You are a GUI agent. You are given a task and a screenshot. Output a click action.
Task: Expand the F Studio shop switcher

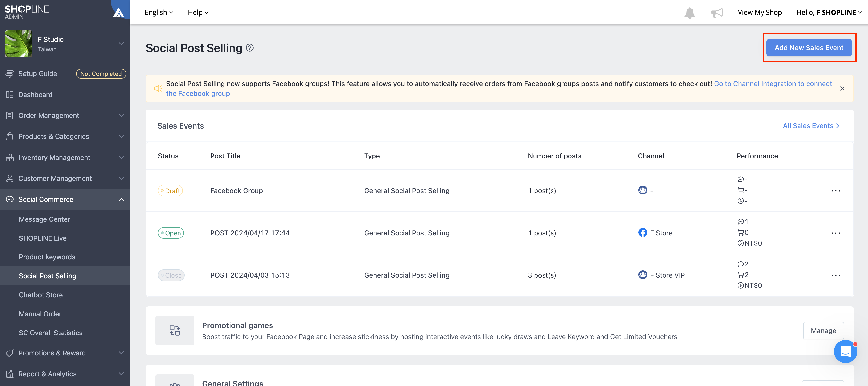[121, 44]
